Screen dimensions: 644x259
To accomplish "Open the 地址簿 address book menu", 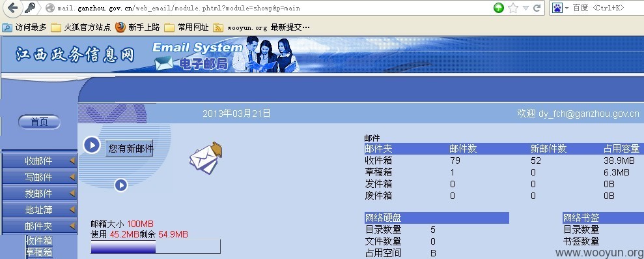I will pos(39,209).
